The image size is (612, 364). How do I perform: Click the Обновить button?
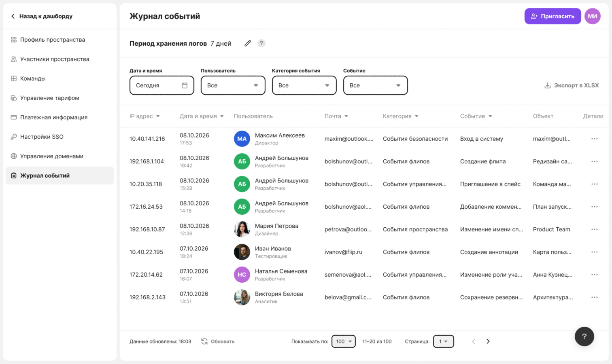click(x=218, y=341)
